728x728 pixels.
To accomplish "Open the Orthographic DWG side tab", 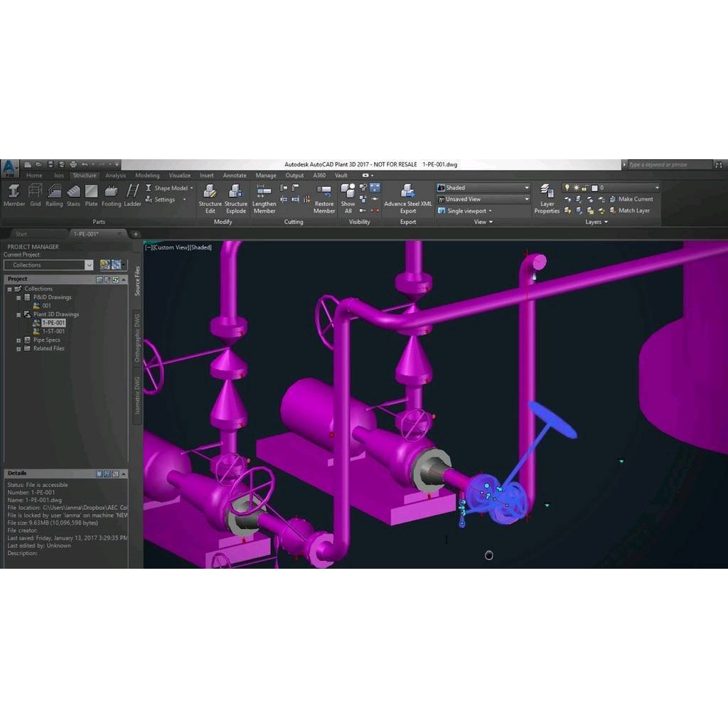I will point(137,337).
